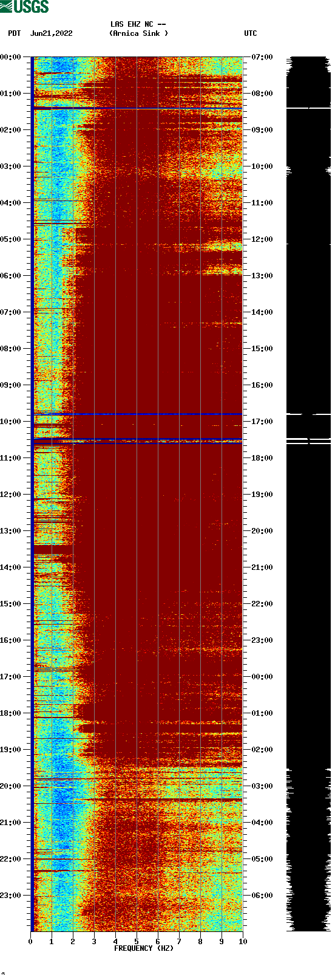Click frequency axis tick label '0'

point(30,942)
